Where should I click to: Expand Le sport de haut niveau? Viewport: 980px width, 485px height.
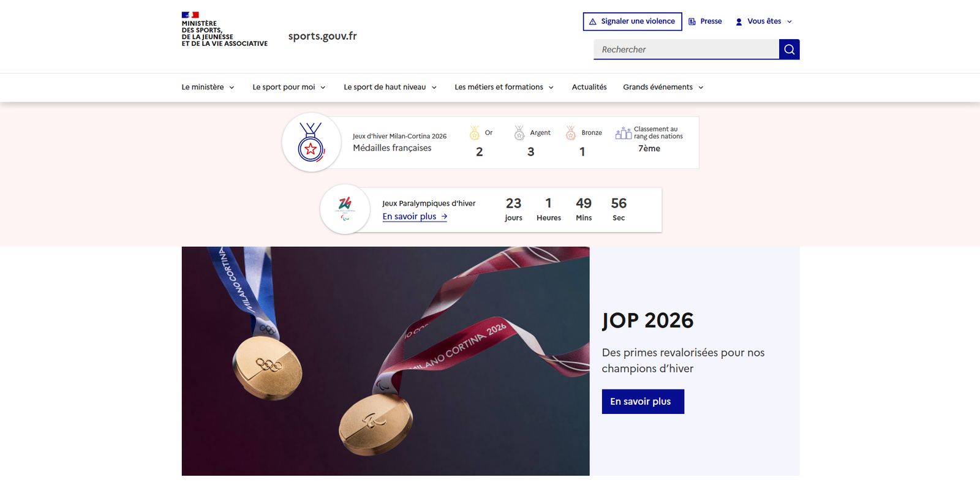(x=390, y=87)
